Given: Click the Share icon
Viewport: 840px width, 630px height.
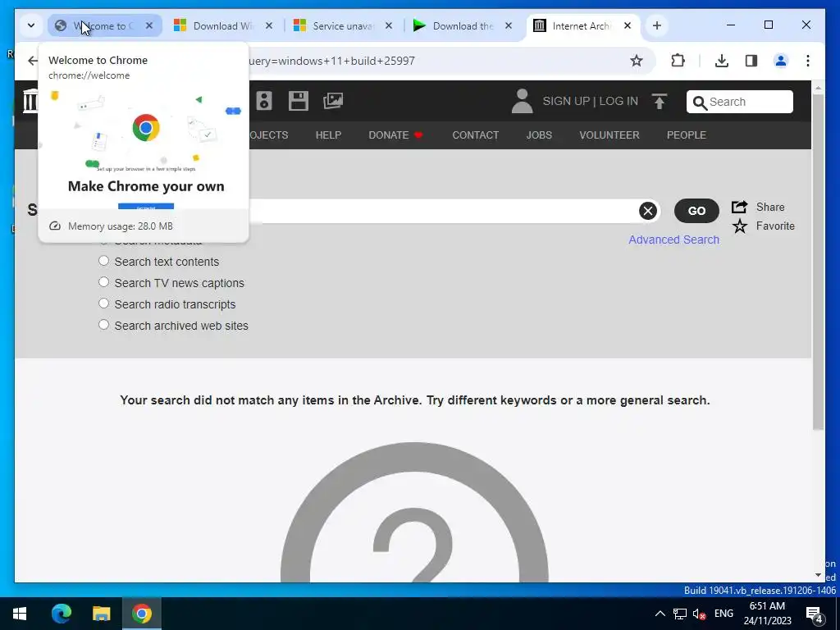Looking at the screenshot, I should pyautogui.click(x=739, y=207).
